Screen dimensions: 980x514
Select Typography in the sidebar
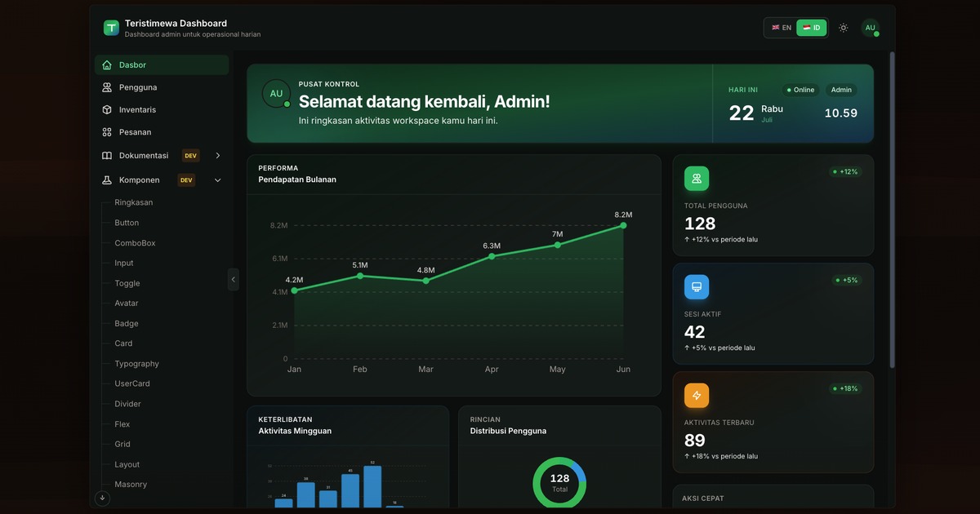click(137, 364)
